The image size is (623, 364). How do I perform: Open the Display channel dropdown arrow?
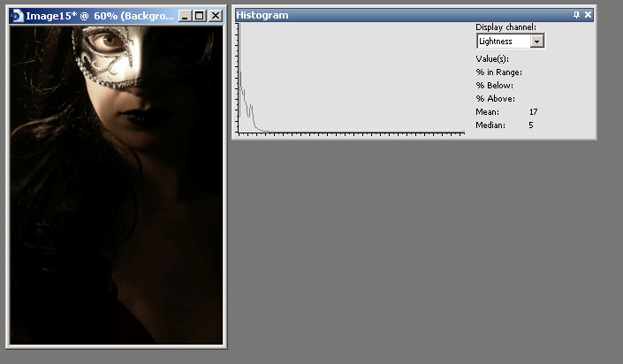[537, 42]
